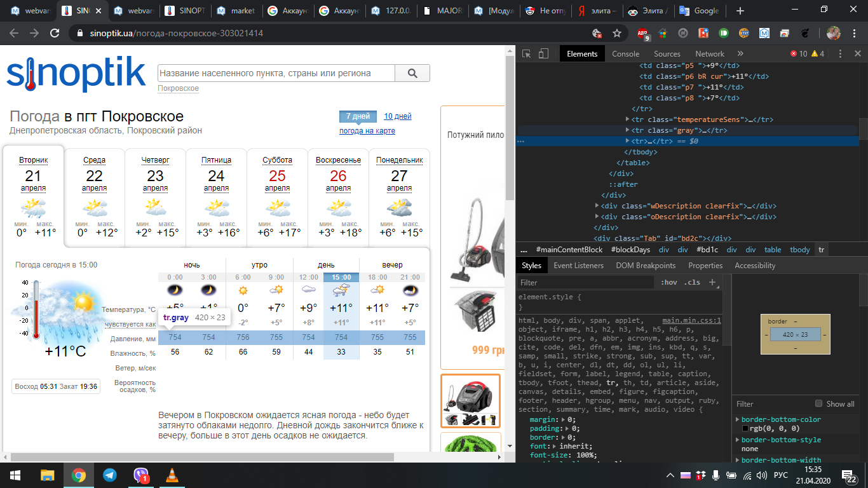Toggle the device toolbar in DevTools

tap(543, 54)
